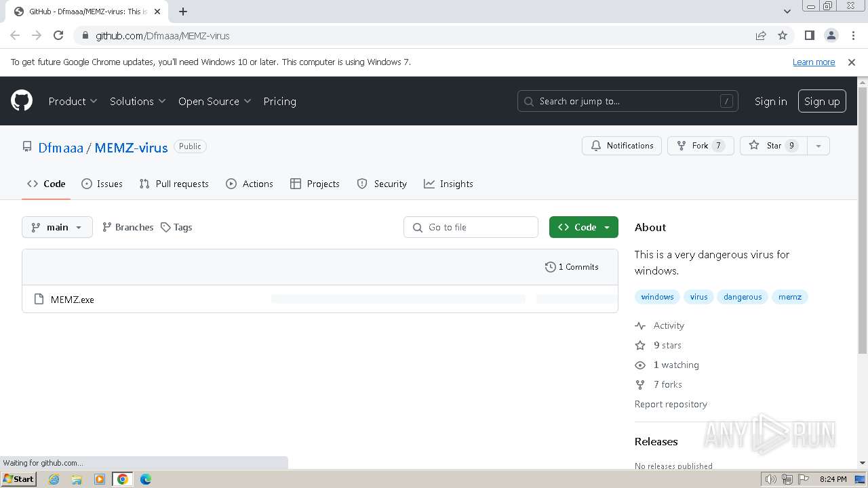The height and width of the screenshot is (488, 868).
Task: Open the green Code dropdown button
Action: click(x=584, y=227)
